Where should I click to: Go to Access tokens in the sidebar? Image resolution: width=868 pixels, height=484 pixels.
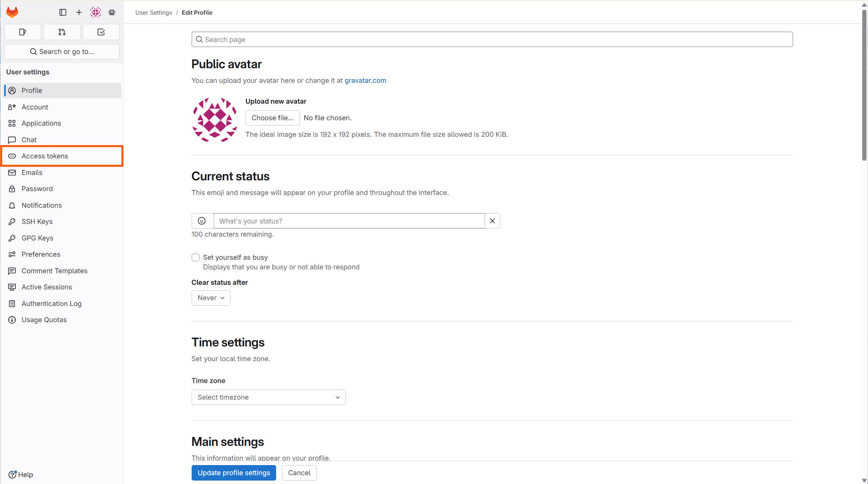pyautogui.click(x=45, y=156)
